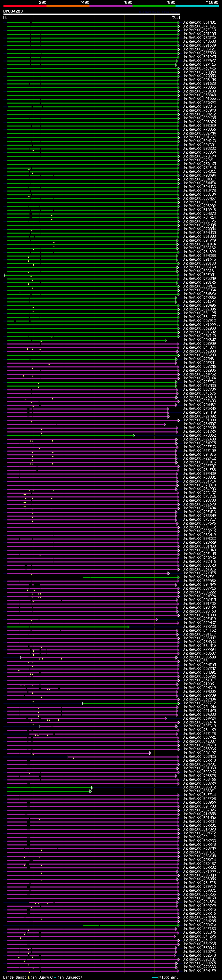Select hit UniRef100_Q8GT20
The image size is (222, 980).
pyautogui.click(x=199, y=38)
